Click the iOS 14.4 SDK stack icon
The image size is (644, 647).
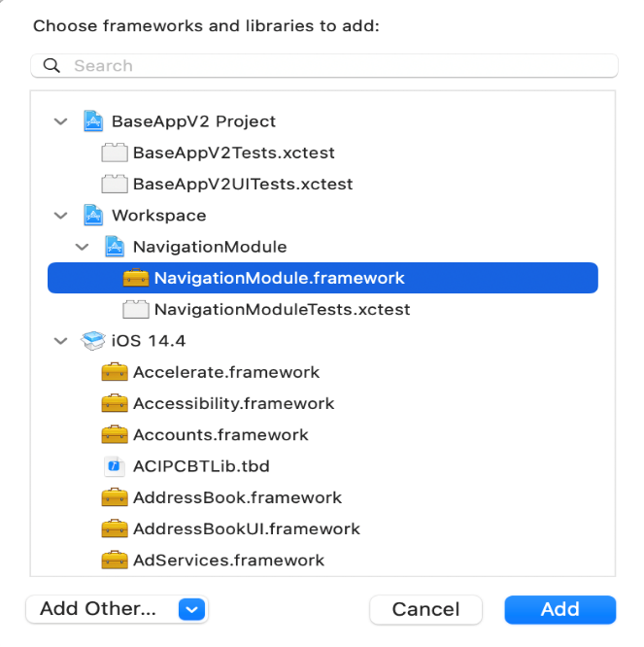coord(93,341)
